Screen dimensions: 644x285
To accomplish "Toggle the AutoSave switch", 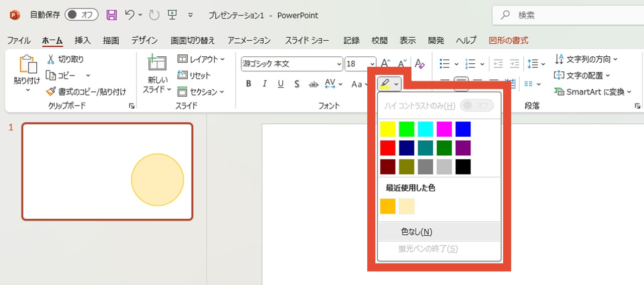I will pyautogui.click(x=82, y=15).
